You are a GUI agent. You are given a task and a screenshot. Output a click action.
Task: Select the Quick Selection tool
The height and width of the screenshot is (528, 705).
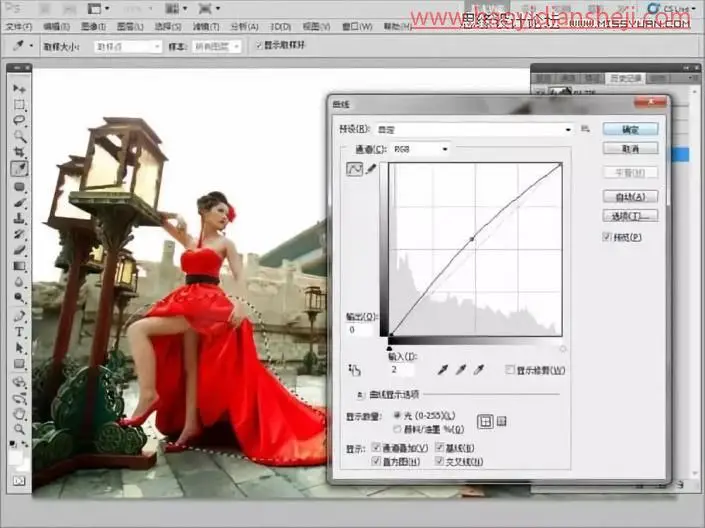pos(19,136)
